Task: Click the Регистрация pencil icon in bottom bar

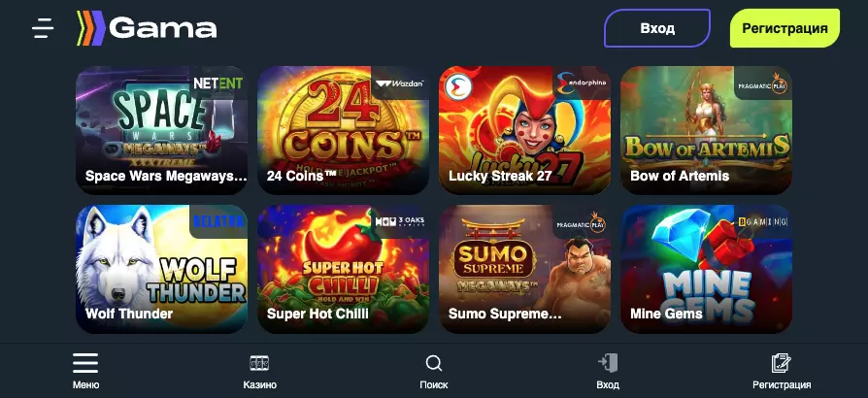Action: [781, 364]
